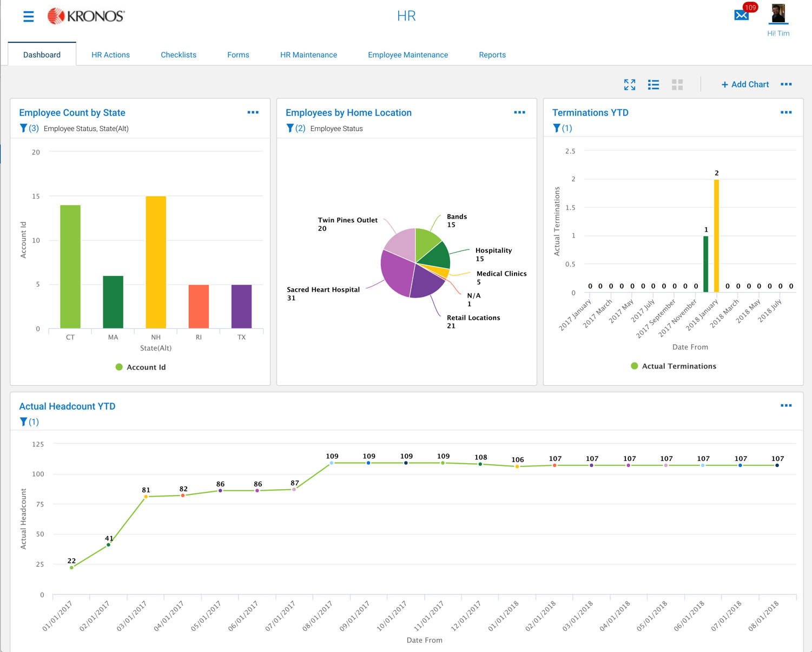Switch dashboard to list layout view
812x652 pixels.
coord(653,84)
